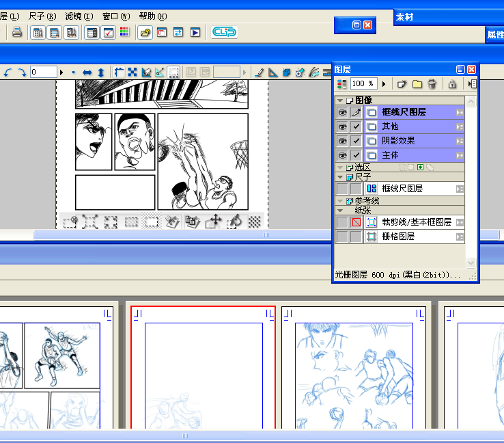Click the red checkmark panel icon

point(109,33)
